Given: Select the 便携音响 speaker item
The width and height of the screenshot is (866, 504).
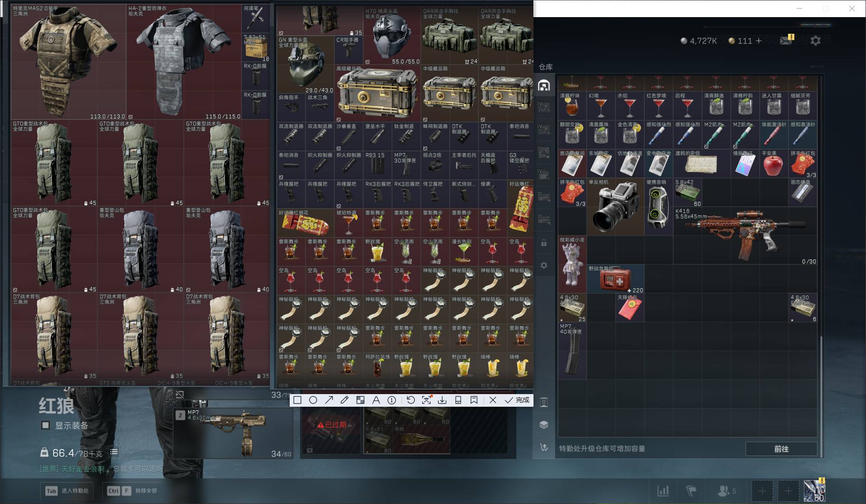Looking at the screenshot, I should [658, 207].
